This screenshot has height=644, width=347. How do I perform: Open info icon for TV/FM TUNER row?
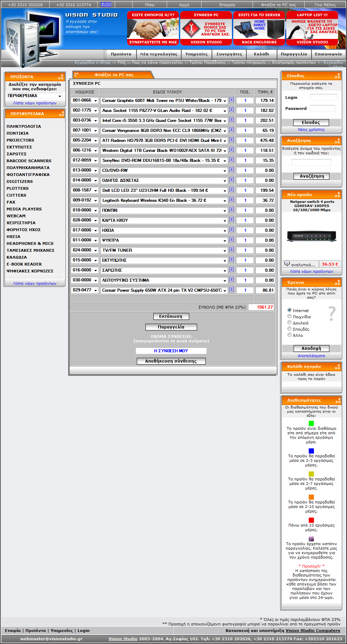[231, 249]
